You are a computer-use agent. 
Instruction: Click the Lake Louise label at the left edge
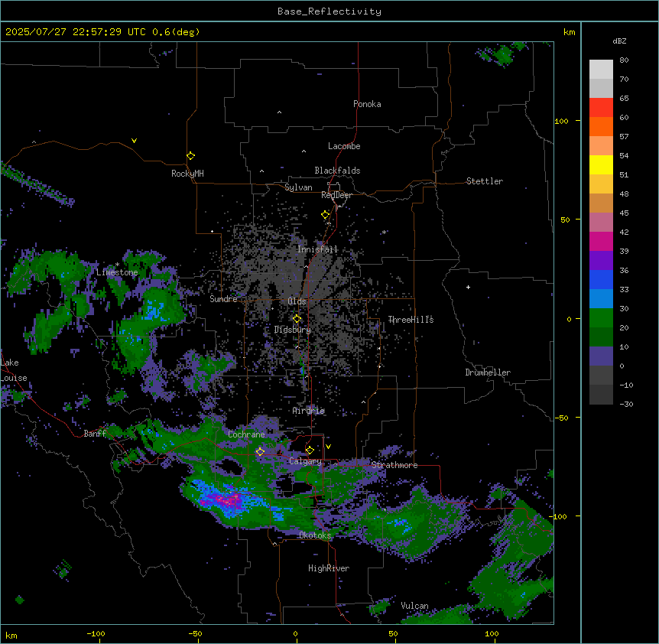point(12,370)
